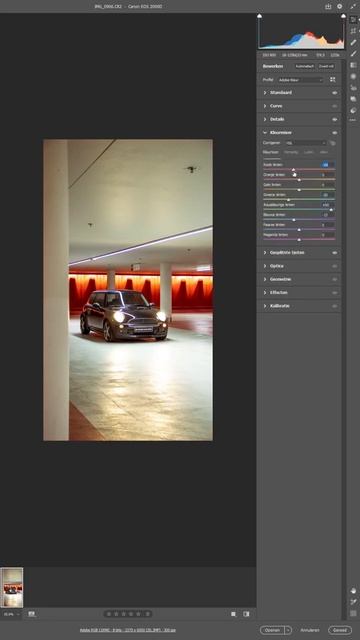
Task: Click the Zwart-wit button
Action: (x=327, y=66)
